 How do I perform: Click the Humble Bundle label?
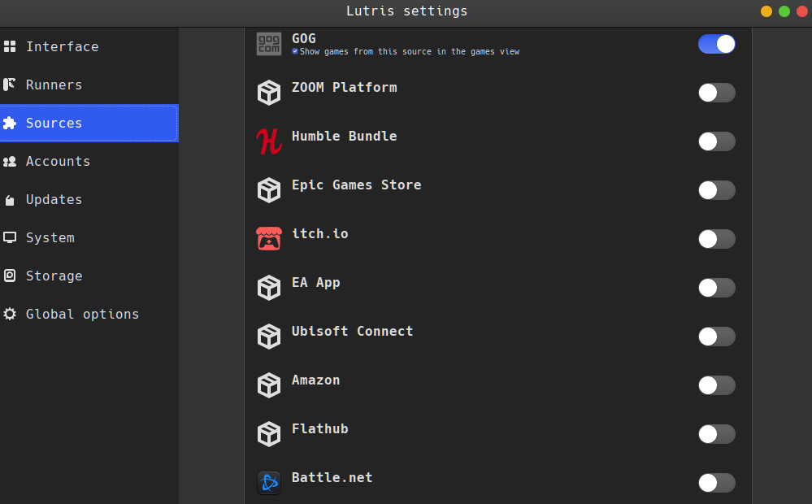[345, 137]
